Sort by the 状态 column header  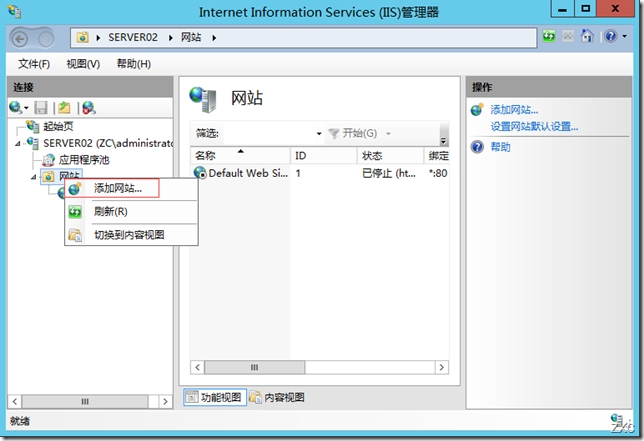(390, 156)
